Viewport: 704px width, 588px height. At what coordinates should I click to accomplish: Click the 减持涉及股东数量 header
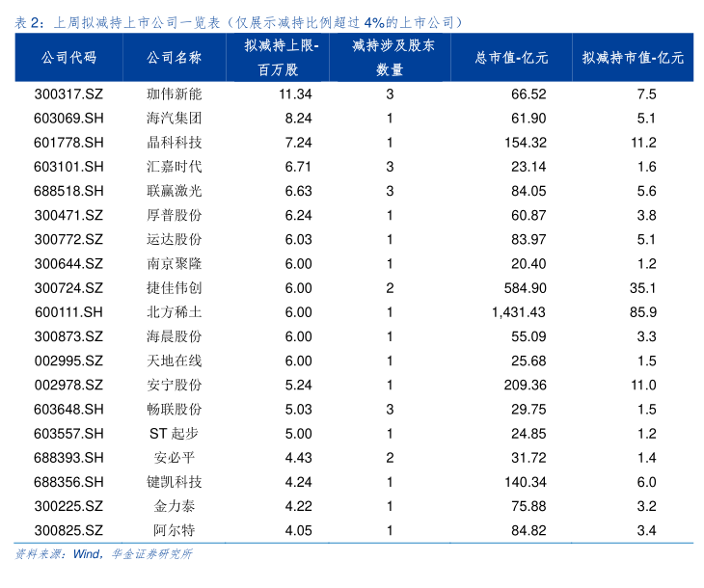(x=393, y=58)
